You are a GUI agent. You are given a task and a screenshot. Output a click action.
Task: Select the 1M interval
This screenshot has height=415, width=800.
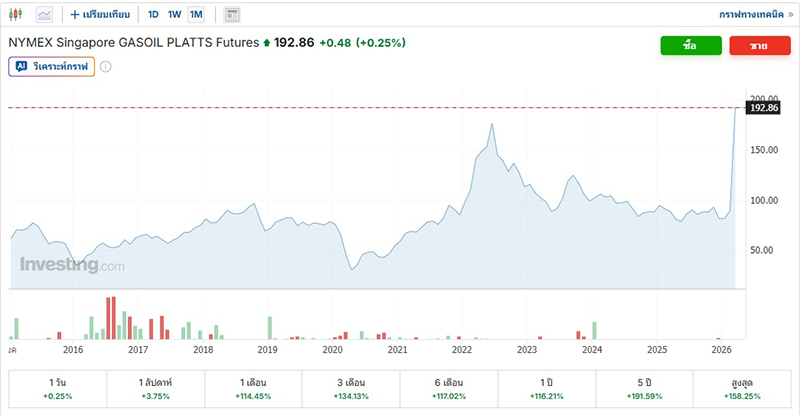pos(197,15)
